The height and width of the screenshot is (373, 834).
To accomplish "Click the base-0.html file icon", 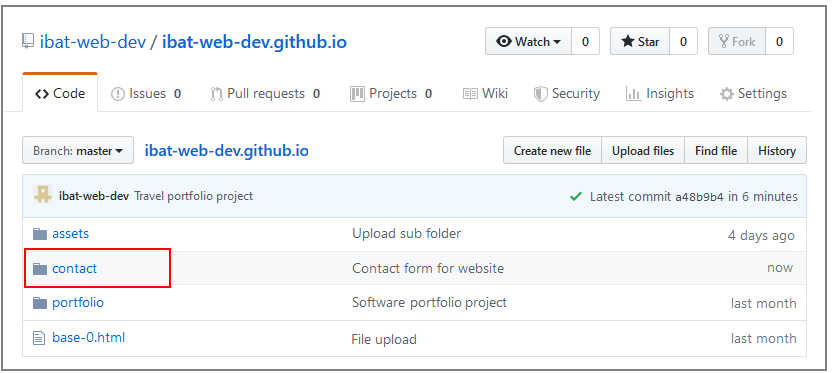I will tap(39, 338).
